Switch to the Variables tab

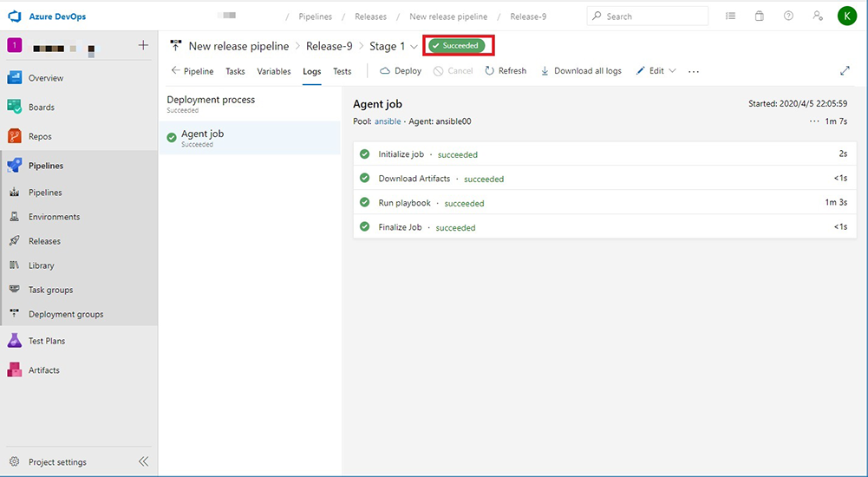click(274, 71)
